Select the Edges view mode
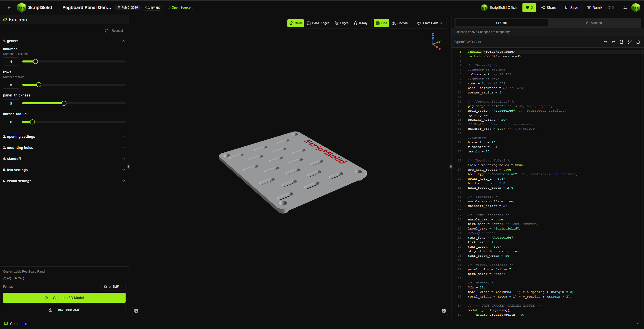The height and width of the screenshot is (329, 644). (x=341, y=23)
